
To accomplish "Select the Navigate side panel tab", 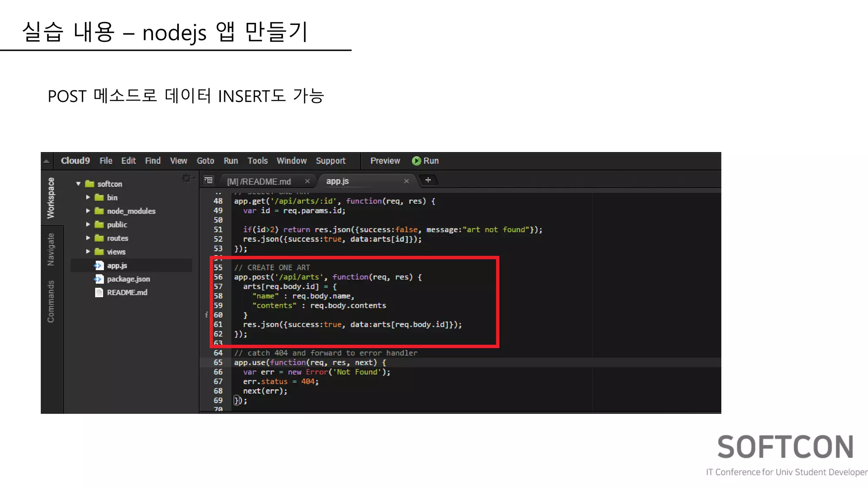I will [51, 250].
